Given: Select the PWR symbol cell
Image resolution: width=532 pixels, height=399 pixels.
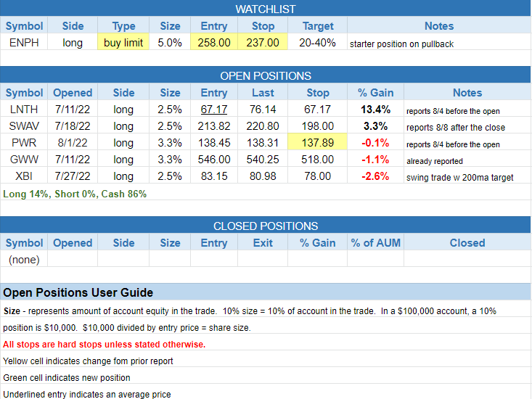Looking at the screenshot, I should (x=24, y=143).
